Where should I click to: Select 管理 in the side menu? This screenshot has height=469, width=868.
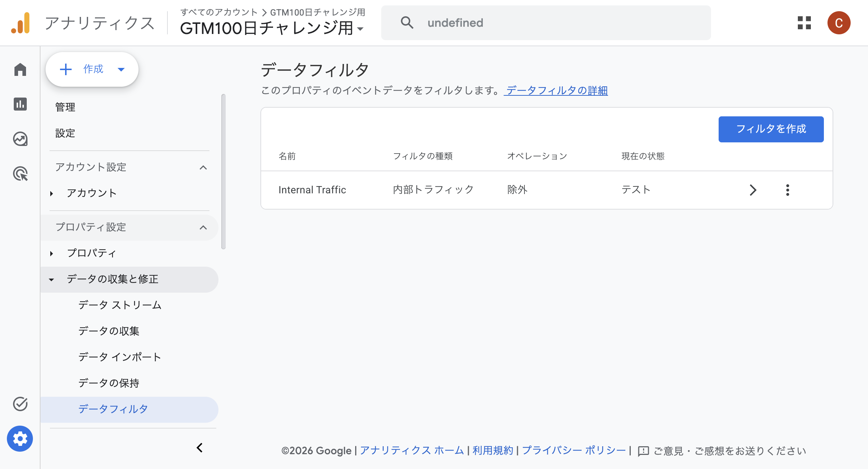(x=65, y=107)
